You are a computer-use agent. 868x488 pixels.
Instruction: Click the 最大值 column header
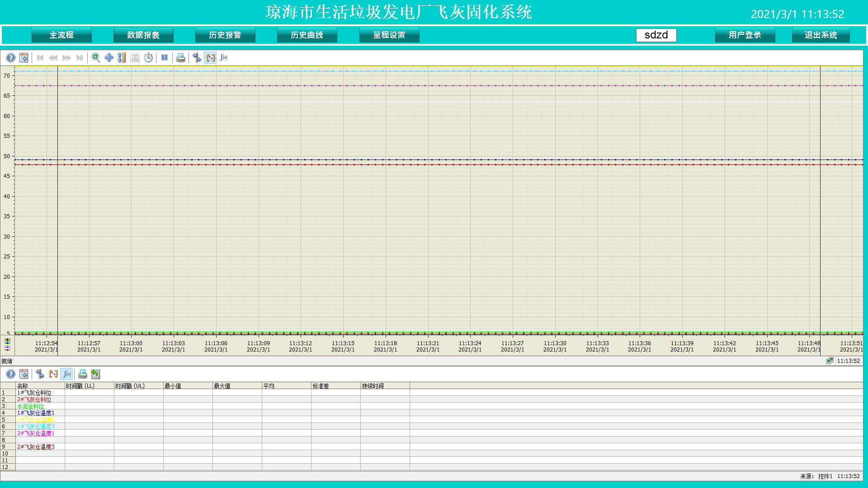coord(237,386)
